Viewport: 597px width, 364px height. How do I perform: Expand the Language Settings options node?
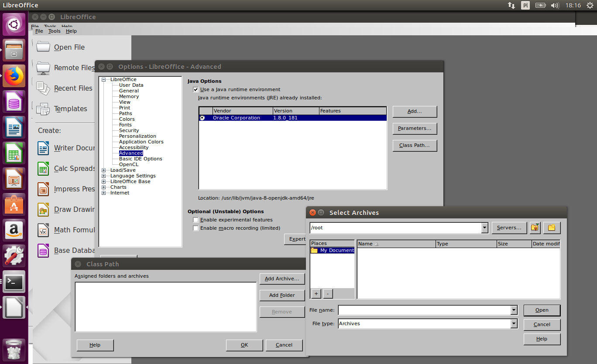pos(104,176)
